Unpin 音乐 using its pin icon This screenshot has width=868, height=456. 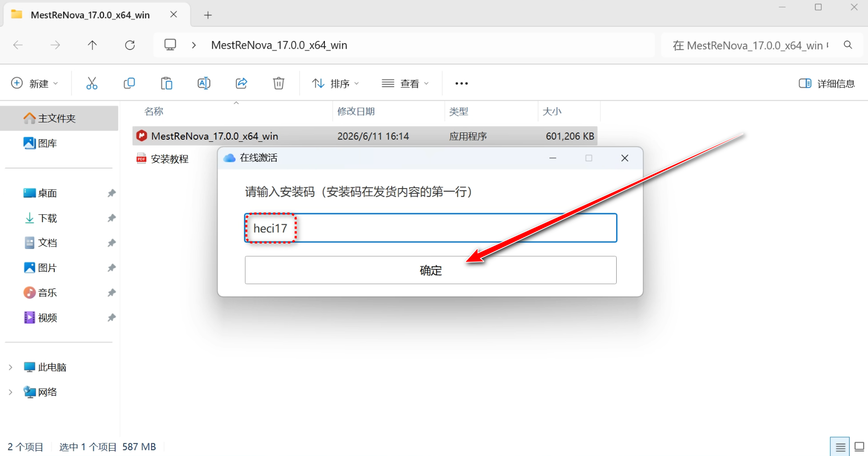(x=111, y=293)
